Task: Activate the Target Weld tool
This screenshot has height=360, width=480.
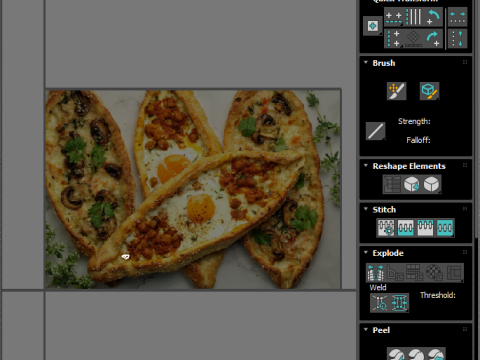Action: click(x=380, y=303)
